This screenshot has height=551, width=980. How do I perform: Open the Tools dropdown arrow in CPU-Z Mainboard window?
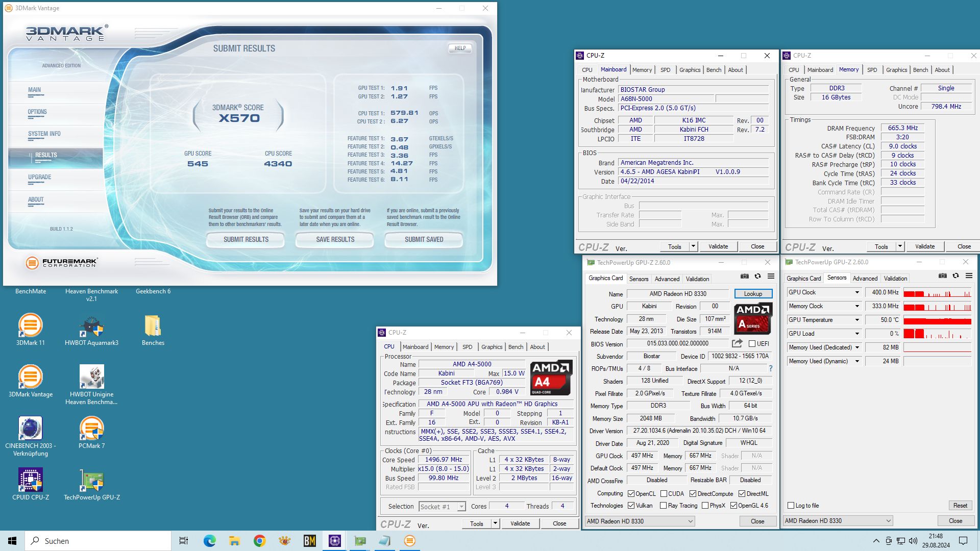click(693, 246)
